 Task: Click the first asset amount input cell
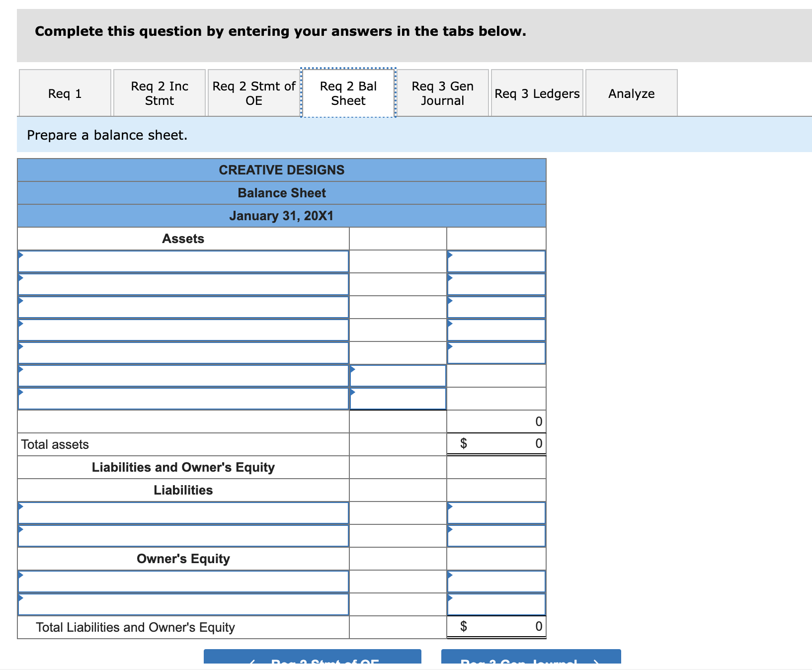[495, 260]
